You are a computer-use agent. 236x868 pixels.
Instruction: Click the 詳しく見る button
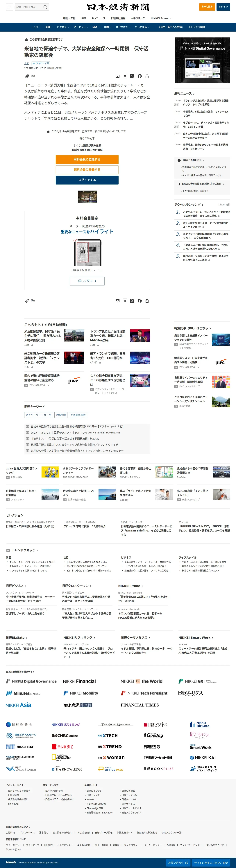[87, 281]
